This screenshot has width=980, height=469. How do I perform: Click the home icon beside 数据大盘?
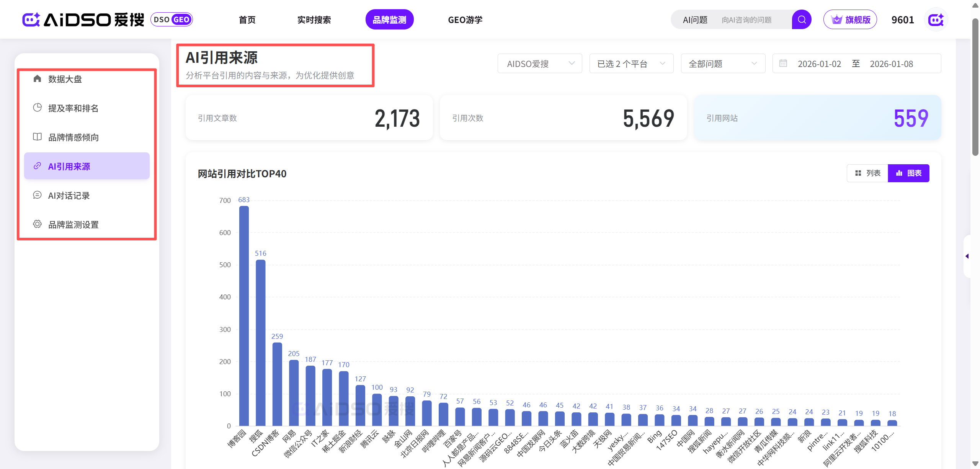(x=37, y=79)
